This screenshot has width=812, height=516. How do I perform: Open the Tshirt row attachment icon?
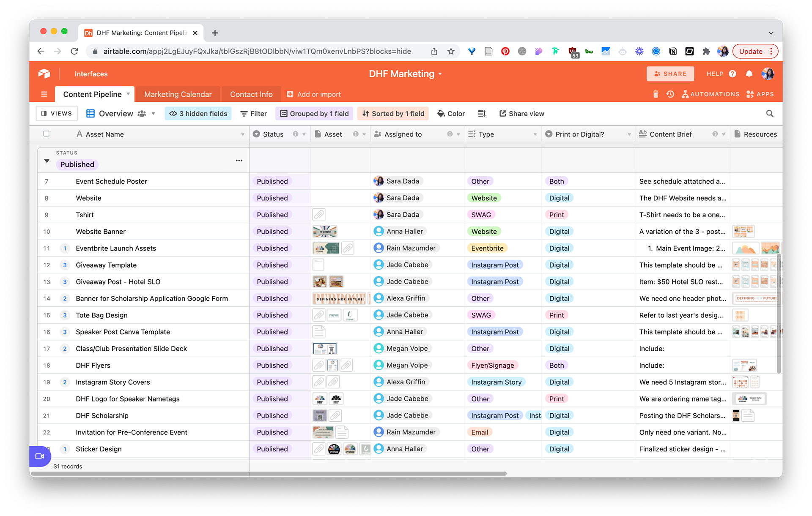[x=319, y=215]
